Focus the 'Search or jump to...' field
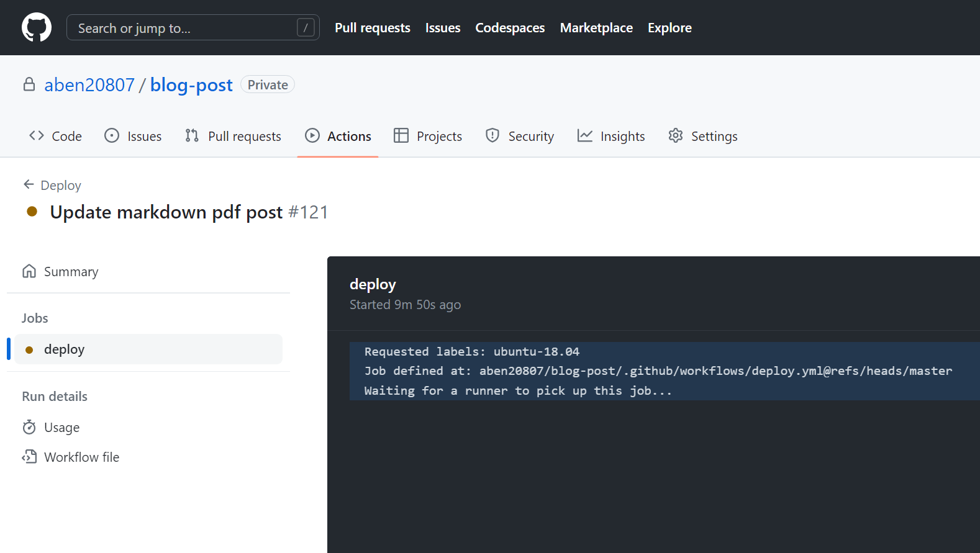 pos(193,27)
